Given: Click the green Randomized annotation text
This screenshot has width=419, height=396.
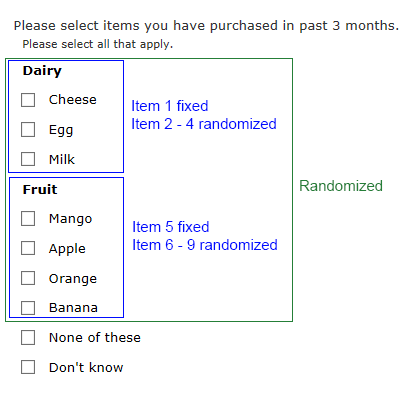Looking at the screenshot, I should [x=341, y=186].
